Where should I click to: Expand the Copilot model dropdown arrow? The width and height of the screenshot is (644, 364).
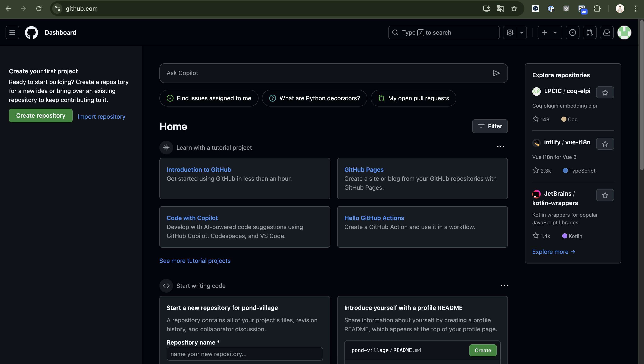[522, 32]
